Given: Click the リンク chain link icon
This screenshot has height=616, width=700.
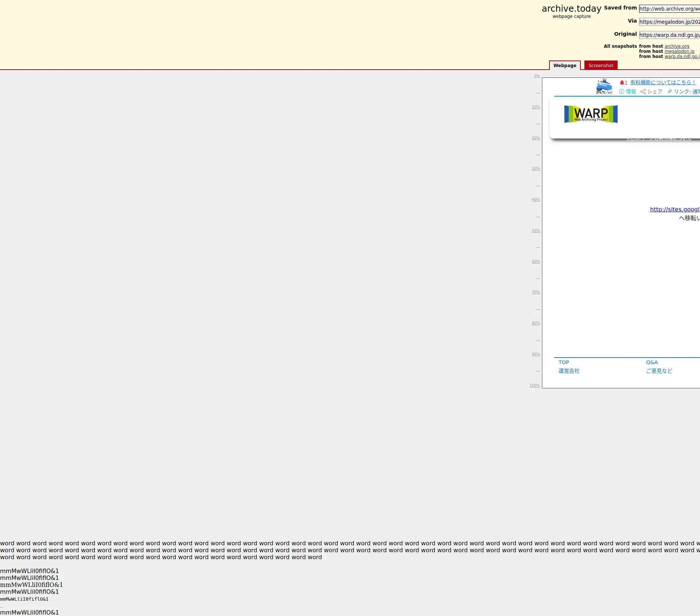Looking at the screenshot, I should click(670, 91).
